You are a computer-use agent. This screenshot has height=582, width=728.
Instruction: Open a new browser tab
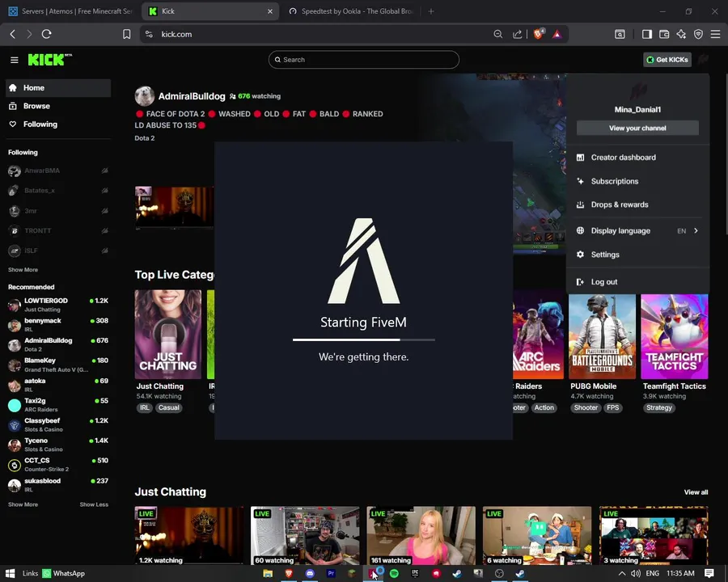tap(431, 11)
